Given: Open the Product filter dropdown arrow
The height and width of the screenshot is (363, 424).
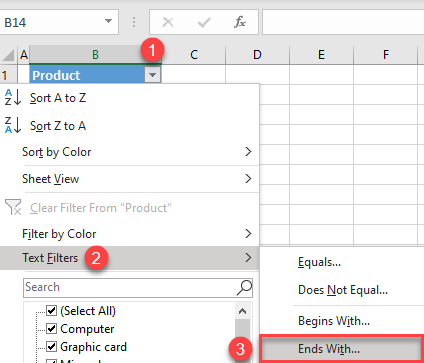Looking at the screenshot, I should pos(153,75).
